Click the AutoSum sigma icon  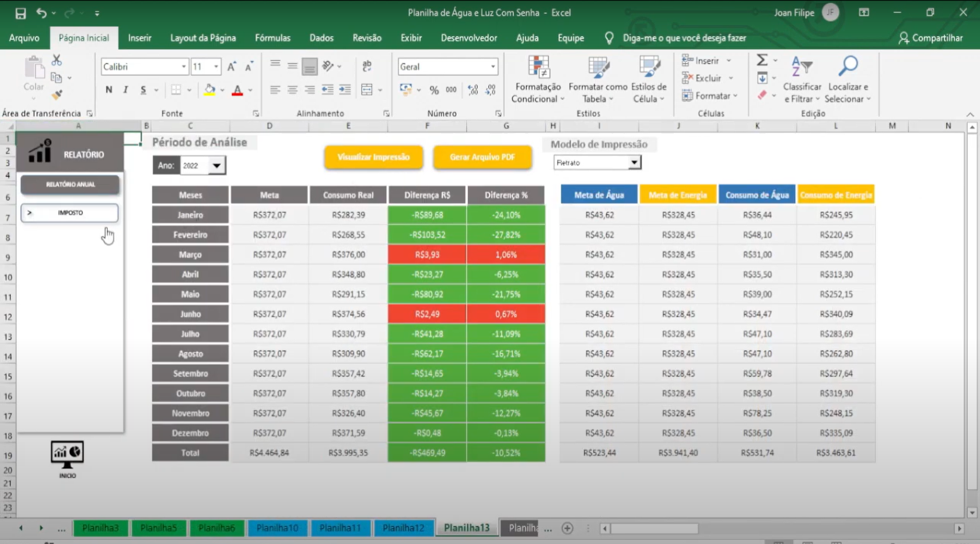click(762, 60)
